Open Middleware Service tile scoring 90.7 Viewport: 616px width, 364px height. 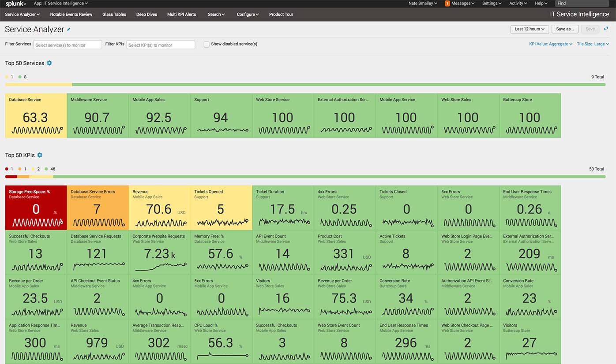[98, 115]
